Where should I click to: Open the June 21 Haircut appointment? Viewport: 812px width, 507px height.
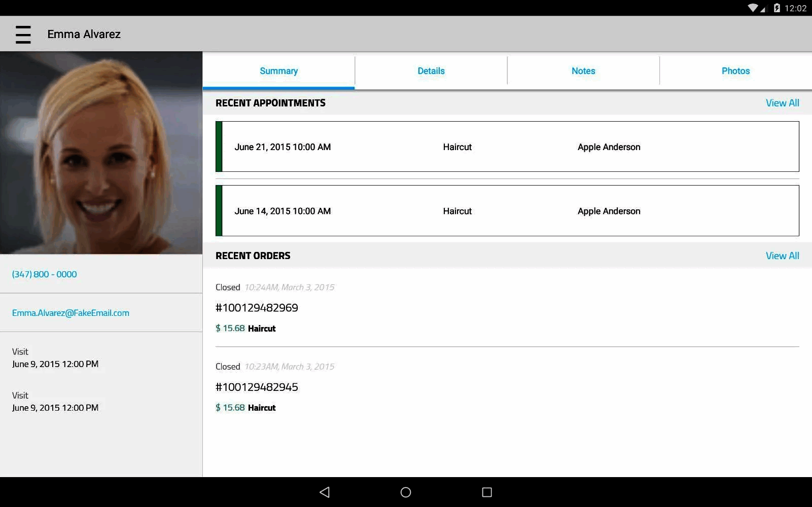click(507, 147)
